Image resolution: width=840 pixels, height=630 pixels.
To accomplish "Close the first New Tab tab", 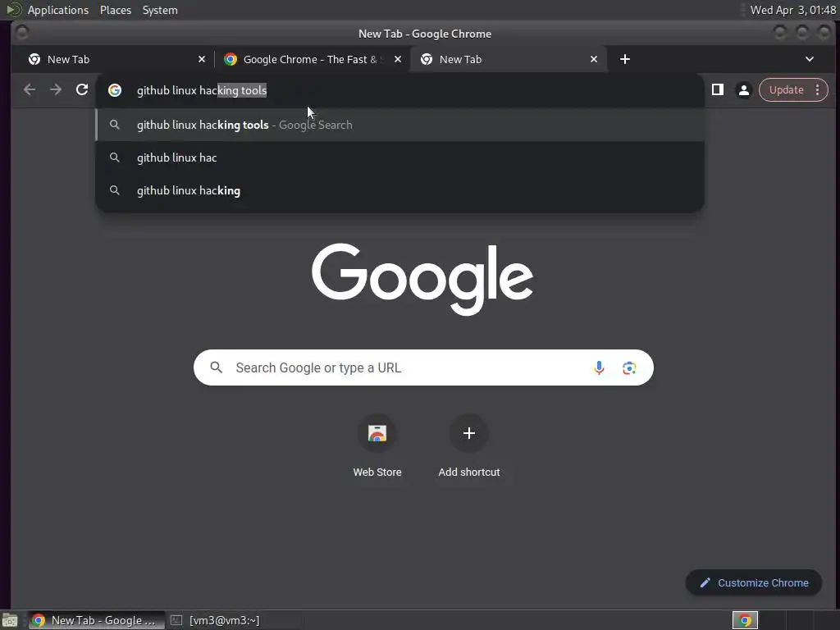I will 202,59.
